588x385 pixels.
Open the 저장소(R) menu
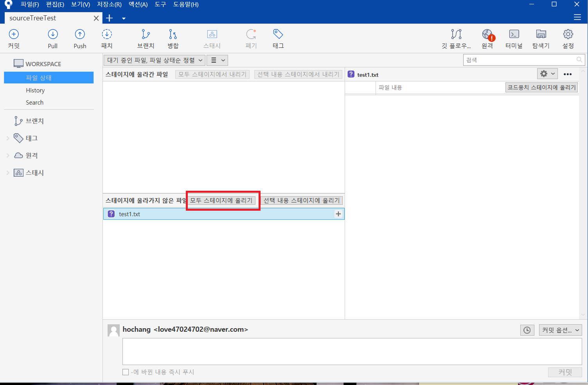[x=109, y=4]
